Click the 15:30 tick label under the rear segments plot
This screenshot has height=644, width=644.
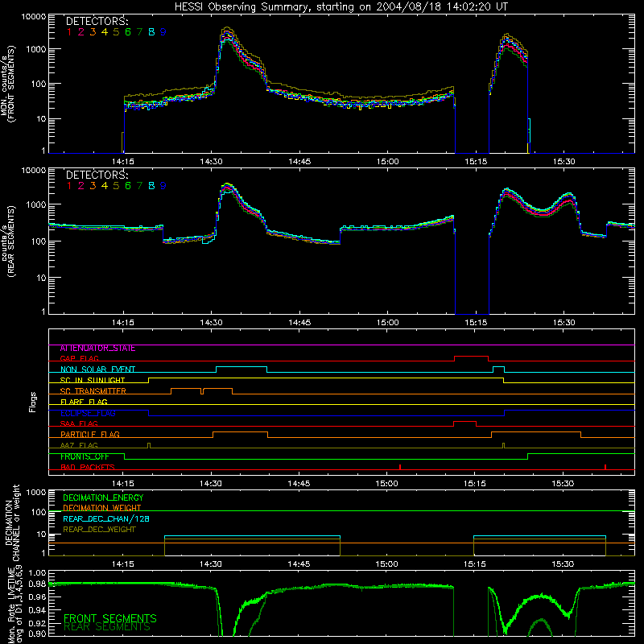coord(563,323)
